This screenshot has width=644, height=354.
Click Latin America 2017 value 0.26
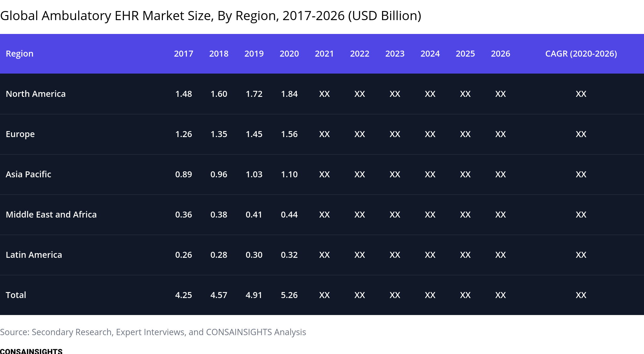[184, 255]
